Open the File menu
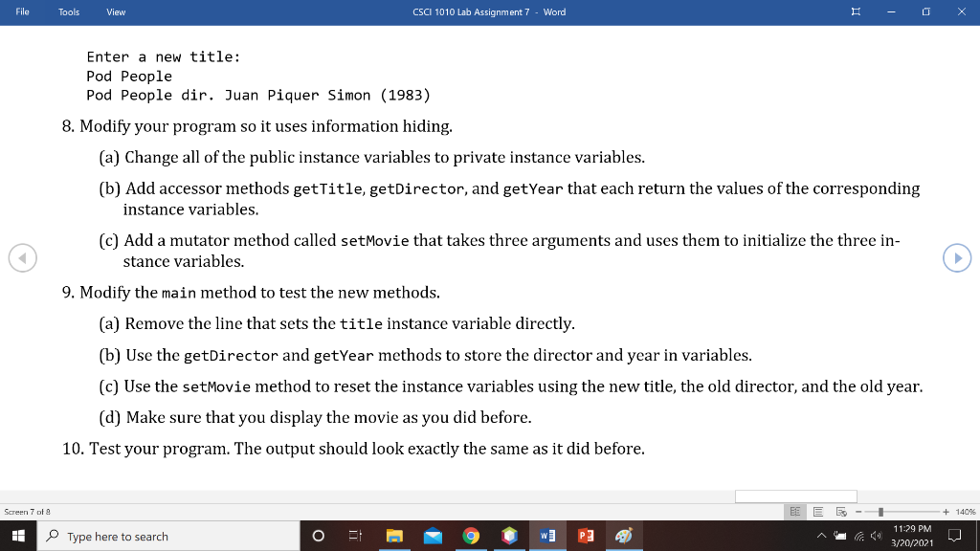 (21, 11)
